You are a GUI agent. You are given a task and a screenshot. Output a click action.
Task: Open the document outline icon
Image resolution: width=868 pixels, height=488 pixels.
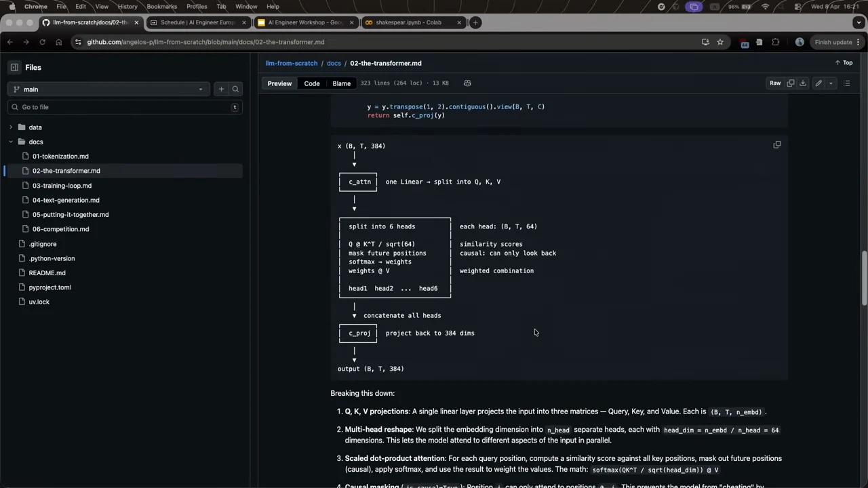point(847,83)
